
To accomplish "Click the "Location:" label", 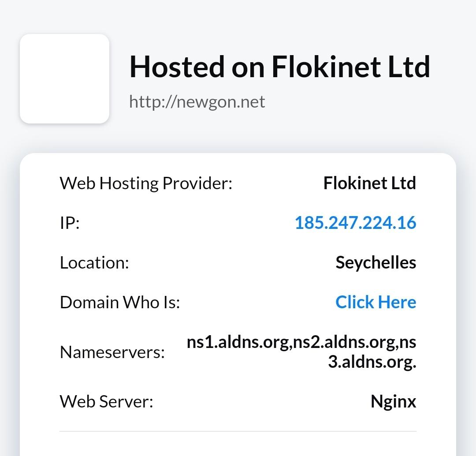I will click(94, 262).
